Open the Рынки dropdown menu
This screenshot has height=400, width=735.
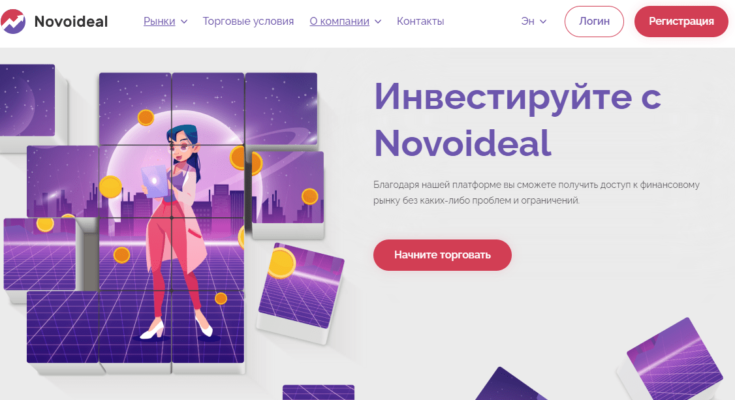tap(159, 21)
